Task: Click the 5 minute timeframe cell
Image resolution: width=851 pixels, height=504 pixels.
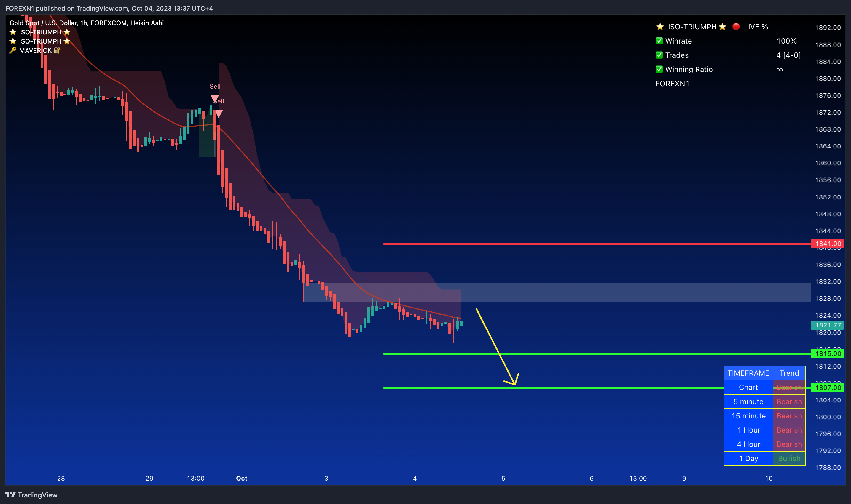Action: pos(748,401)
